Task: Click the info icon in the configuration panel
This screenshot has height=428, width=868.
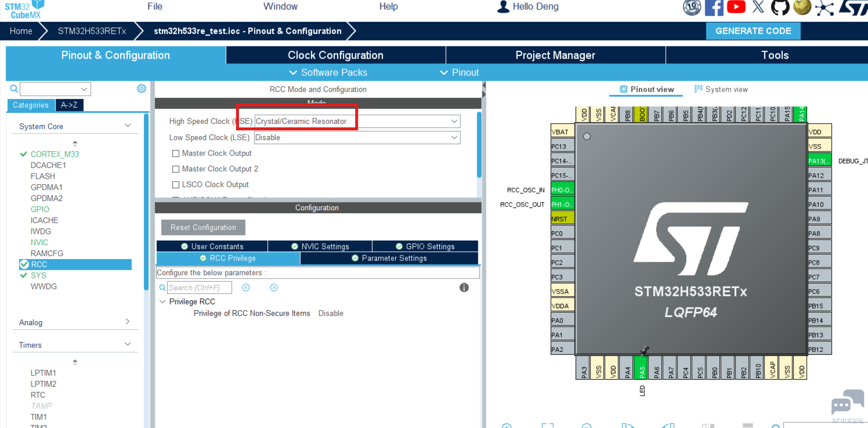Action: click(x=464, y=287)
